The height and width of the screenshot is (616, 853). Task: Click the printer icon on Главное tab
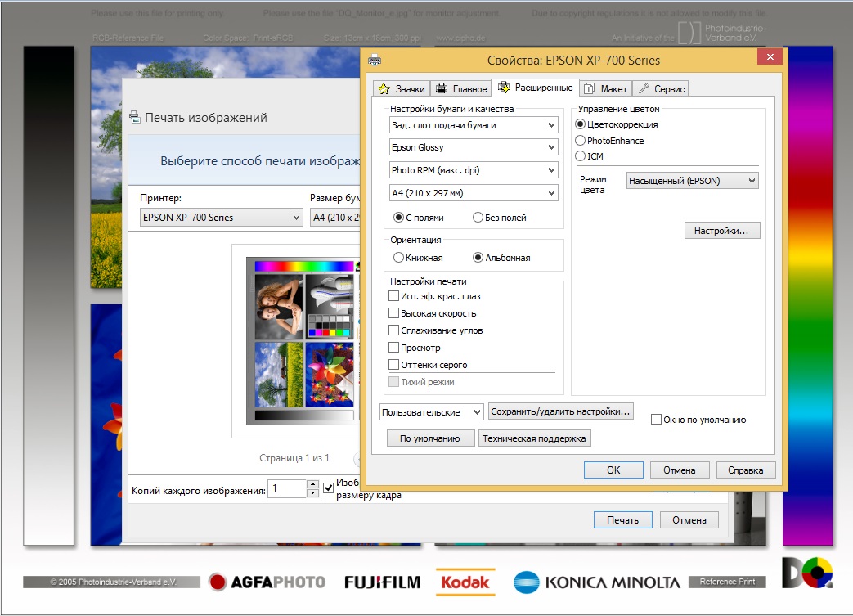click(x=442, y=88)
